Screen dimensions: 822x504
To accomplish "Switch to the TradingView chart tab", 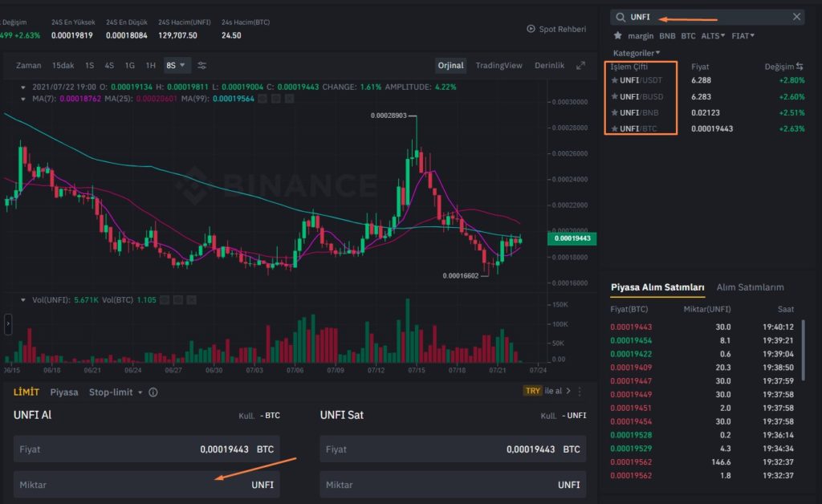I will coord(498,66).
